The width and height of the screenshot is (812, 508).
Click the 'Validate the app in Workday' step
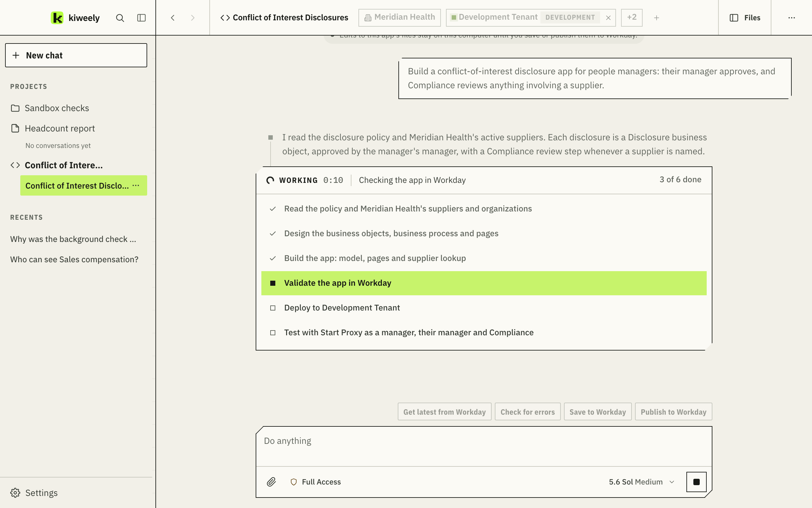point(484,283)
